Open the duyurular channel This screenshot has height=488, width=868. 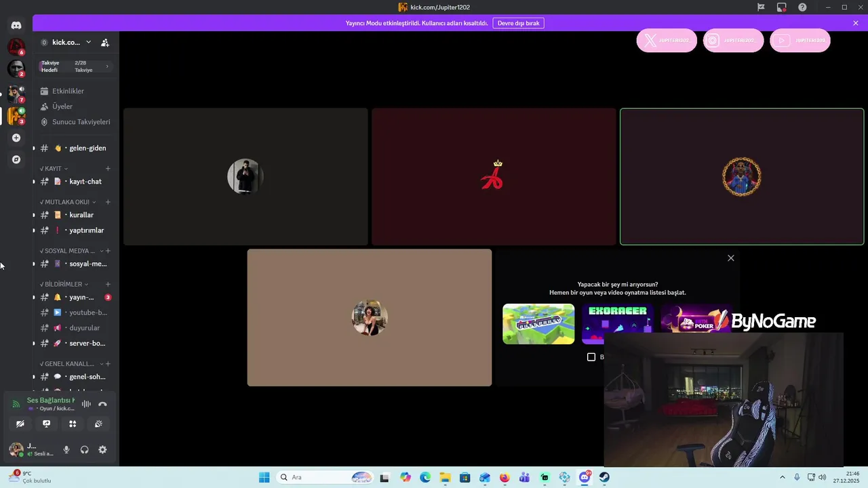click(x=75, y=328)
